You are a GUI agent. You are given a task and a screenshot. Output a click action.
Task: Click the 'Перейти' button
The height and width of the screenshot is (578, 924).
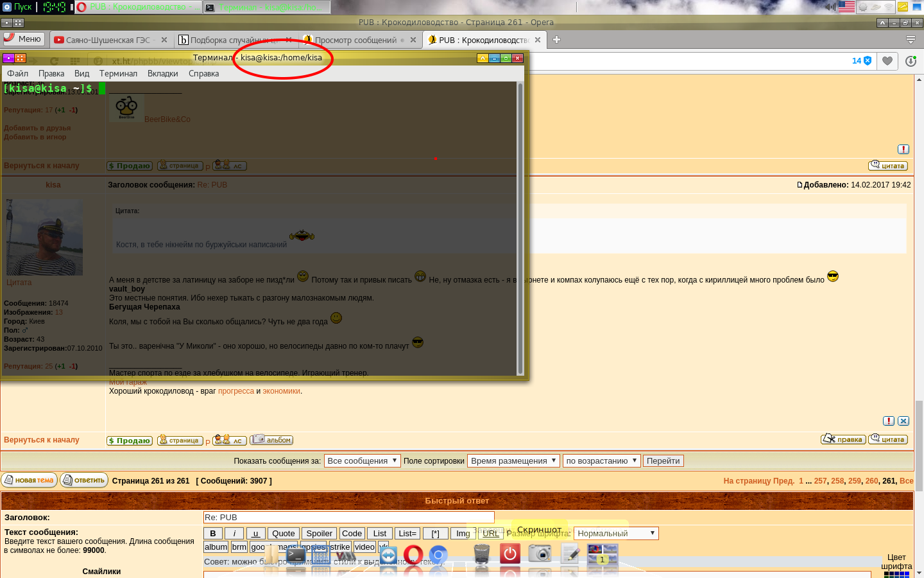point(663,460)
